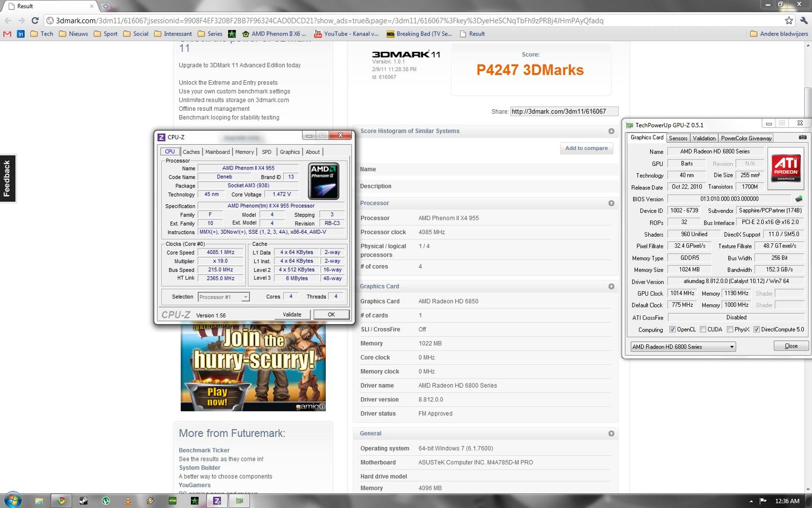Click the page vertical scrollbar thumb

click(807, 103)
